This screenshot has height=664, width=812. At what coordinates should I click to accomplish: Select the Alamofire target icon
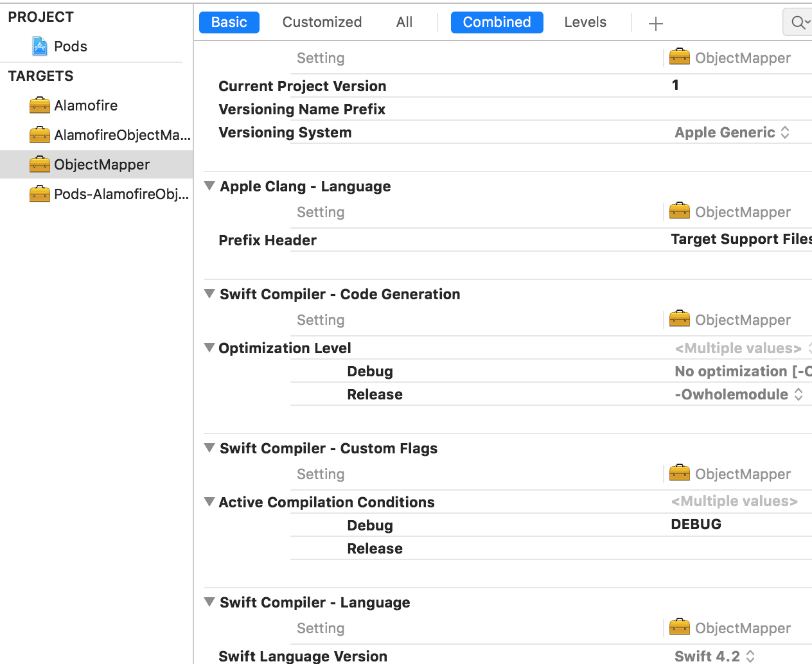(x=40, y=105)
